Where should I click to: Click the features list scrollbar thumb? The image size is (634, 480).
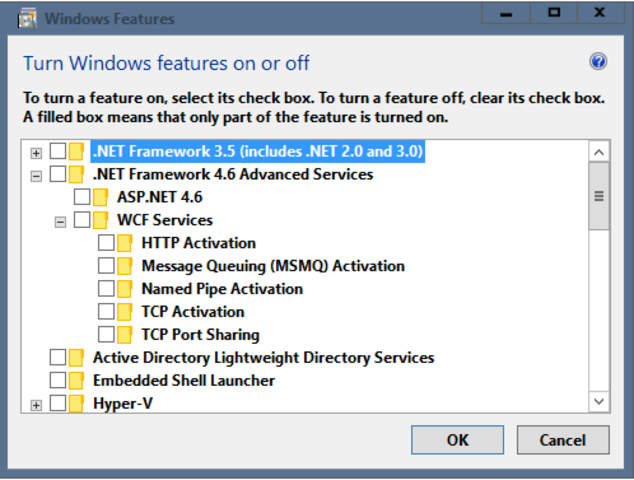click(x=599, y=197)
